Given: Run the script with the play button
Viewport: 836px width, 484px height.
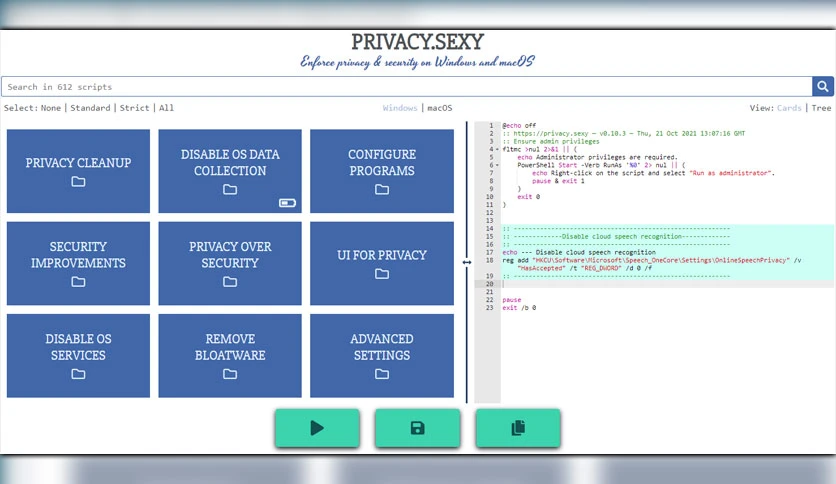Looking at the screenshot, I should click(317, 428).
